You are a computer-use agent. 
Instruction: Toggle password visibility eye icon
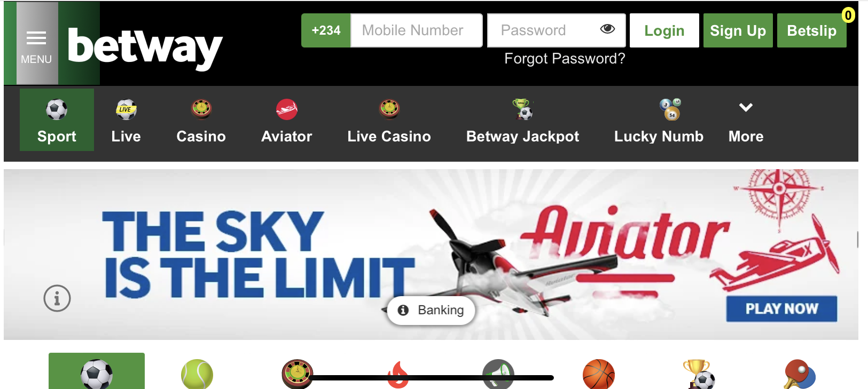607,29
